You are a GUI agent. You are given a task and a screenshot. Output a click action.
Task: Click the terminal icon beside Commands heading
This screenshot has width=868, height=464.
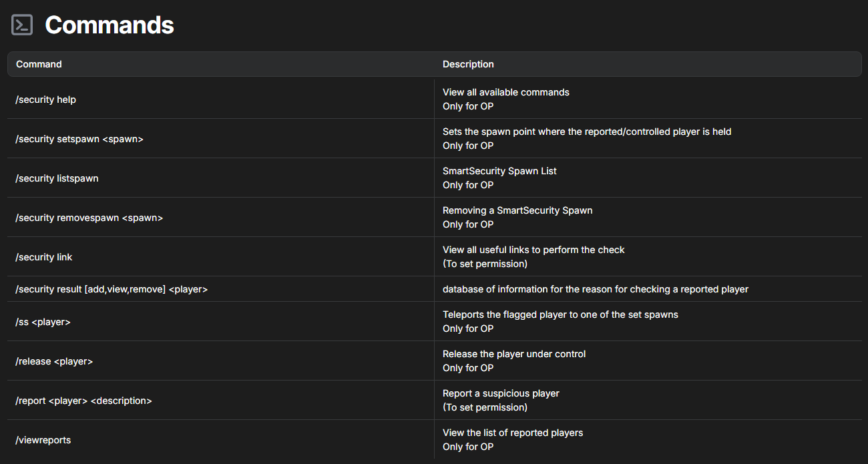tap(22, 25)
